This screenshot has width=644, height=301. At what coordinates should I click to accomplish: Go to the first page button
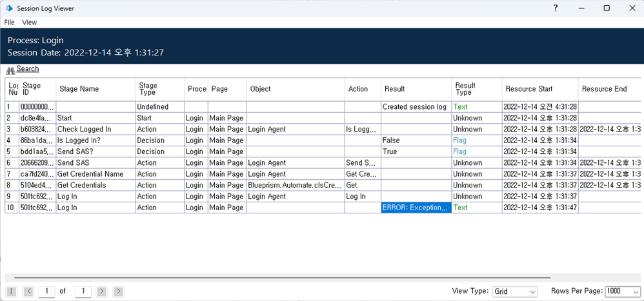11,291
